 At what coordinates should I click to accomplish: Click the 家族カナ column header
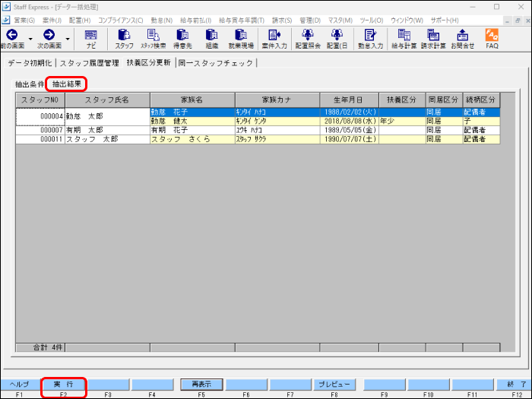pos(277,100)
